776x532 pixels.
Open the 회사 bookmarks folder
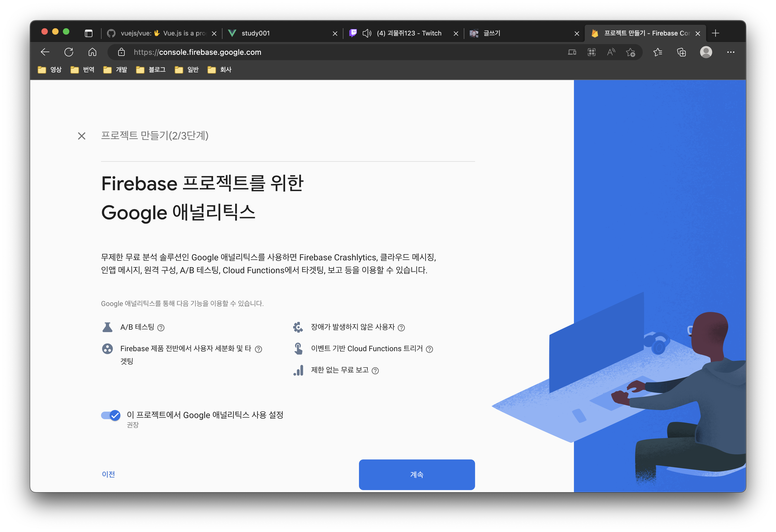[x=219, y=70]
